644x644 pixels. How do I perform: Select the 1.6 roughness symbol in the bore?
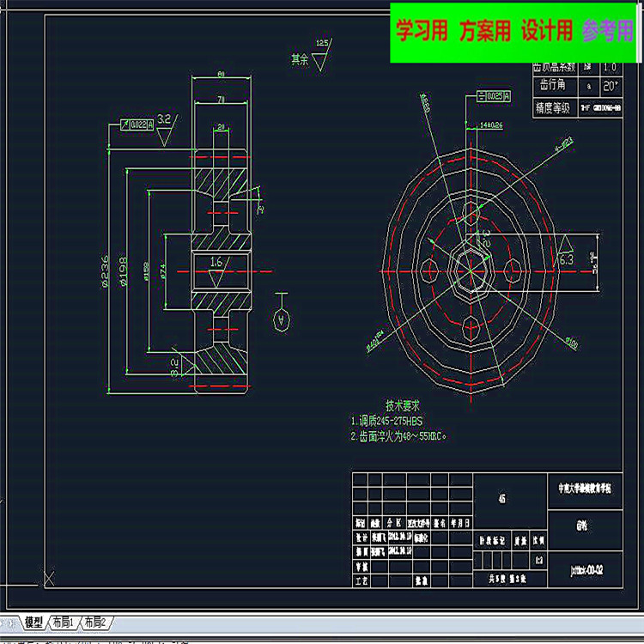pyautogui.click(x=218, y=271)
